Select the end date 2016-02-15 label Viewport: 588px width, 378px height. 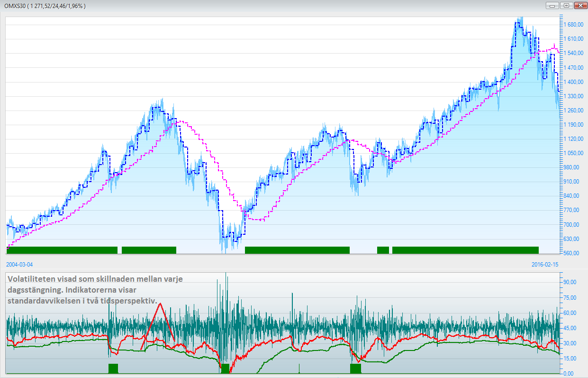[x=545, y=264]
